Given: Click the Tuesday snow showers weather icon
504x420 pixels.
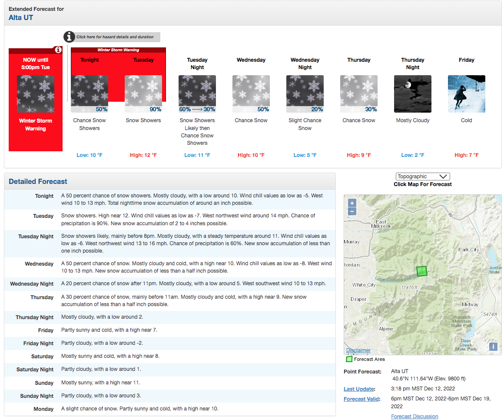Looking at the screenshot, I should [143, 94].
